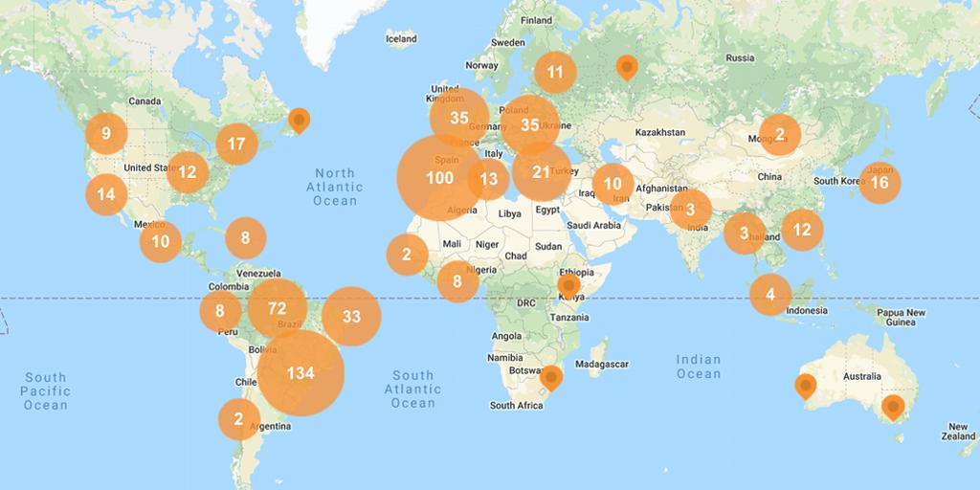980x490 pixels.
Task: Select the Venezuela label
Action: coord(258,274)
